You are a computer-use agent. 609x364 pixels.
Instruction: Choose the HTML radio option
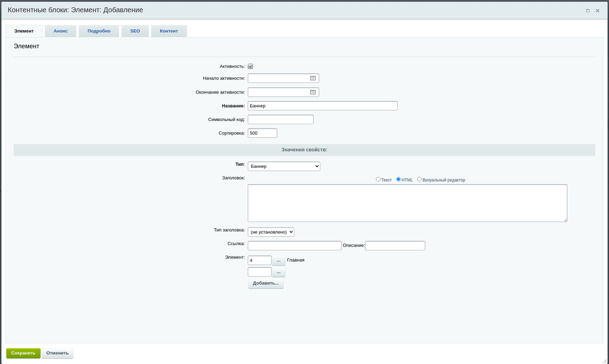pos(398,179)
